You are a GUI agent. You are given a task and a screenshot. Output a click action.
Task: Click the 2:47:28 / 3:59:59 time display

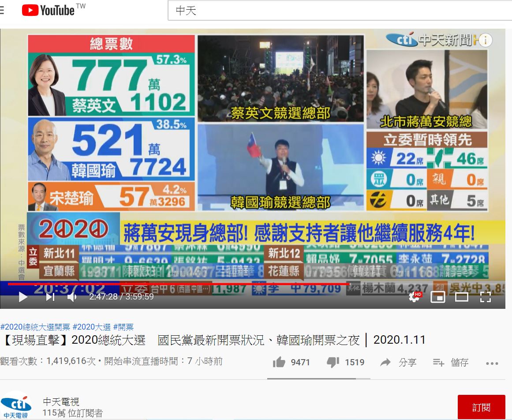point(121,296)
